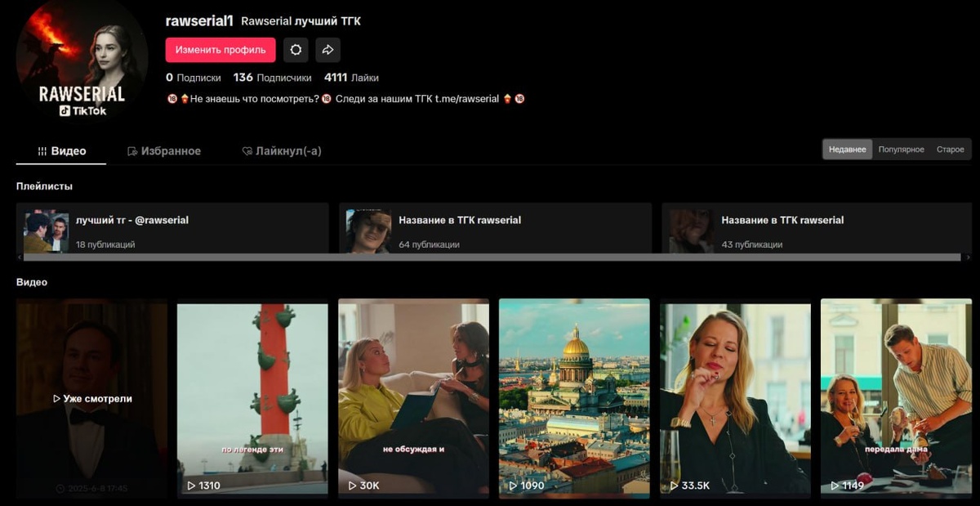This screenshot has width=980, height=506.
Task: Click the right arrow of playlists scrollbar
Action: pyautogui.click(x=969, y=257)
